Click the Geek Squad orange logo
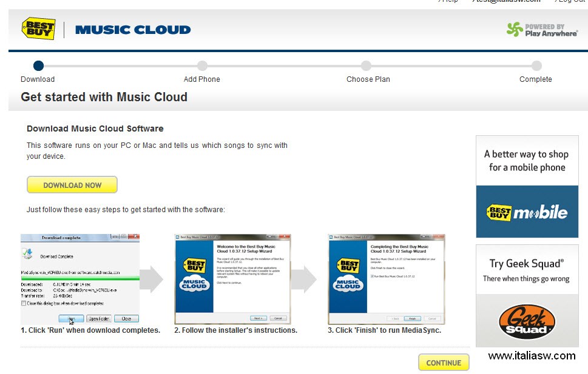The height and width of the screenshot is (374, 588). coord(527,321)
